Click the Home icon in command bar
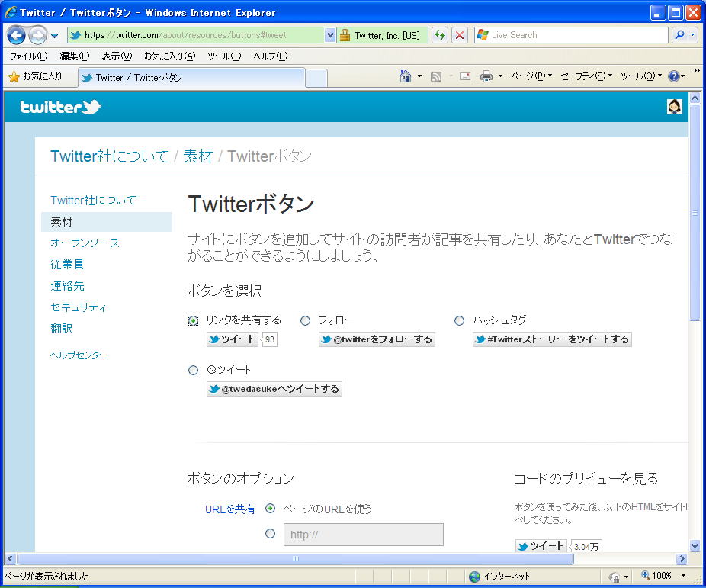The width and height of the screenshot is (706, 588). pos(406,76)
